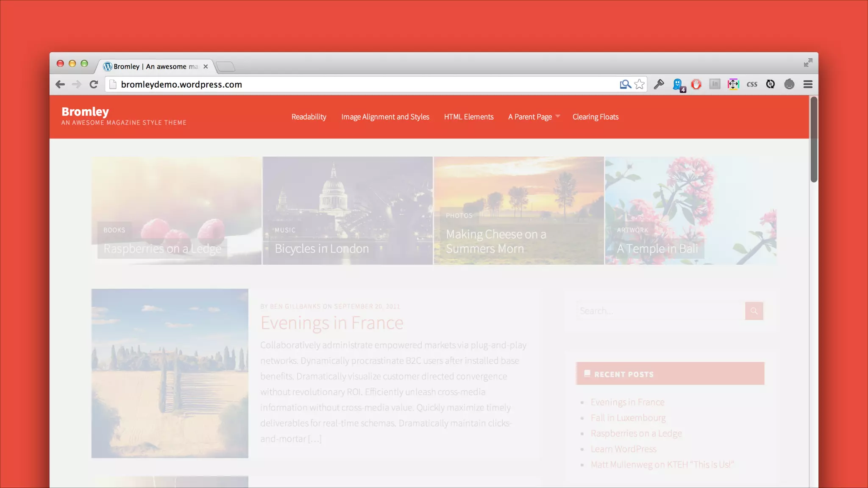Click the CSS extension icon

(752, 84)
